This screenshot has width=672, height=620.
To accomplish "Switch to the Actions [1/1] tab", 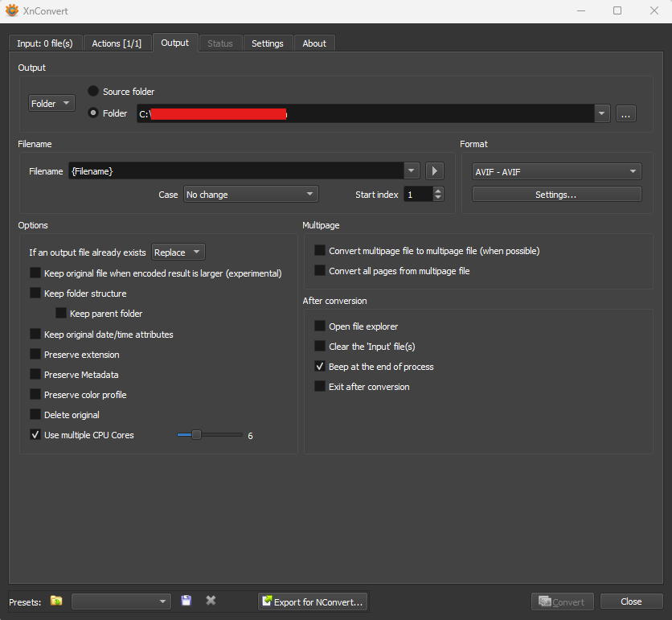I will point(117,43).
